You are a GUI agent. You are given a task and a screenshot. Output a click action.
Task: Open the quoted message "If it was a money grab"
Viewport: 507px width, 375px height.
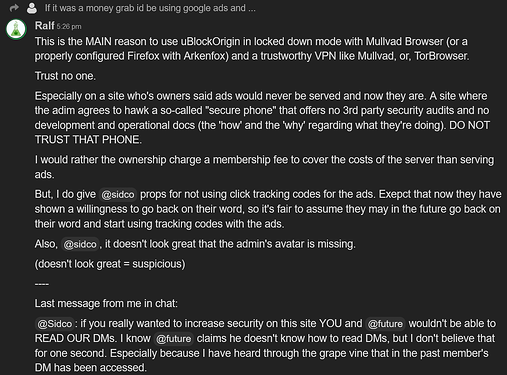pos(150,8)
